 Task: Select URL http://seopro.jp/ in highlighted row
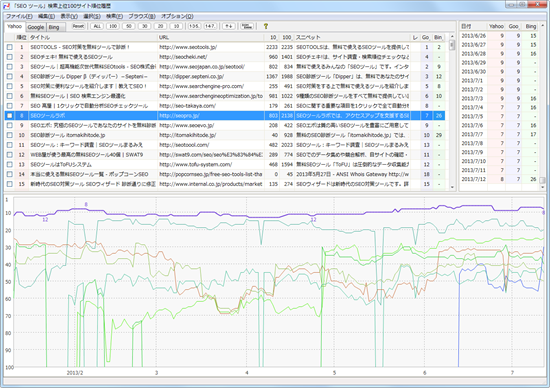pos(179,115)
